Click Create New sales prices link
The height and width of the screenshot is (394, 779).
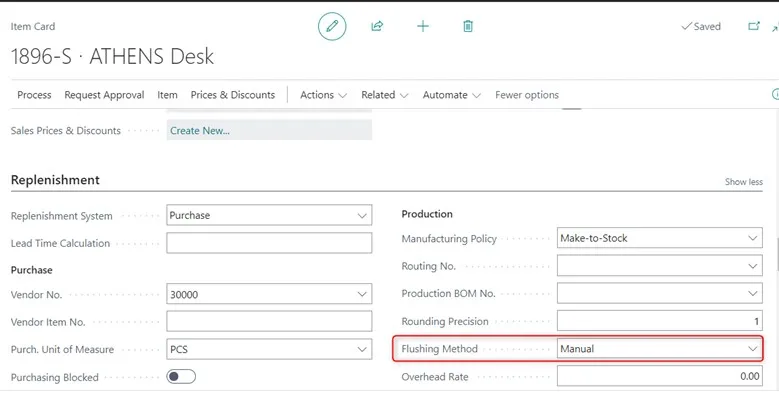tap(200, 131)
